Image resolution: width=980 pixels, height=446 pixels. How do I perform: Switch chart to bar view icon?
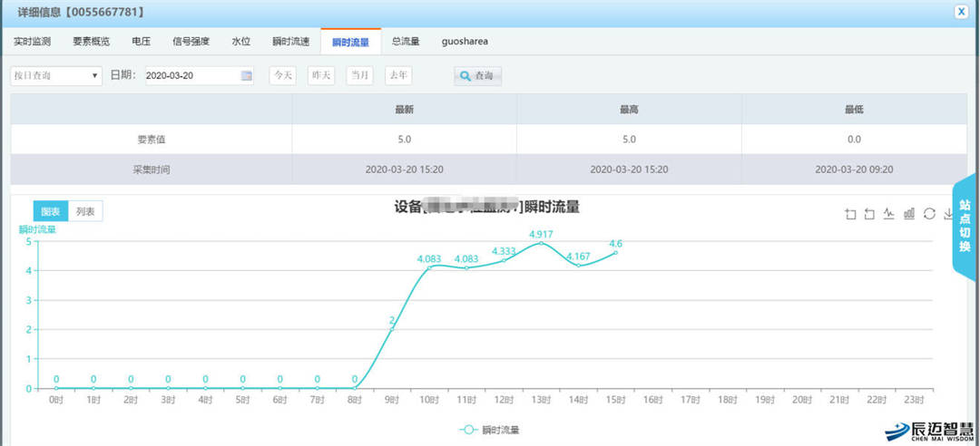coord(909,214)
